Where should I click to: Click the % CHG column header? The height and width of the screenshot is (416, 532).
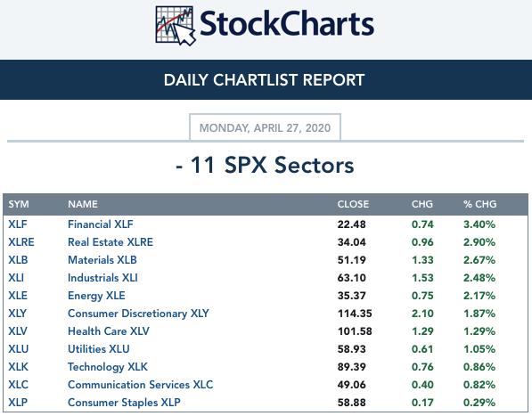click(479, 204)
